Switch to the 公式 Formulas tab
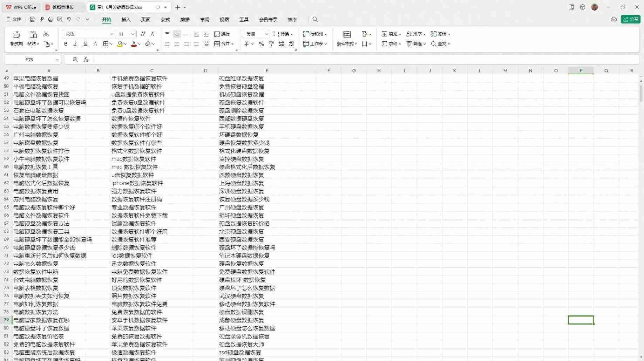This screenshot has width=644, height=361. (165, 20)
